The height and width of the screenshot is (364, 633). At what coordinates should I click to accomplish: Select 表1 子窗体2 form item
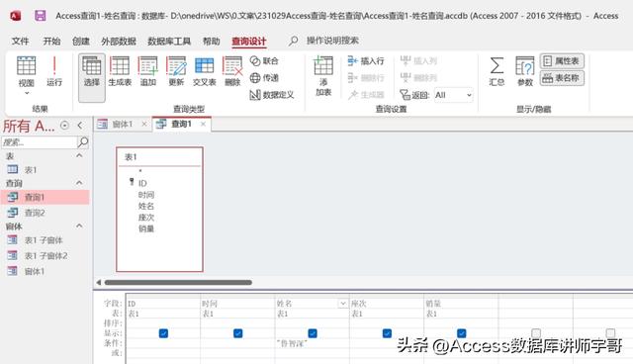coord(45,255)
